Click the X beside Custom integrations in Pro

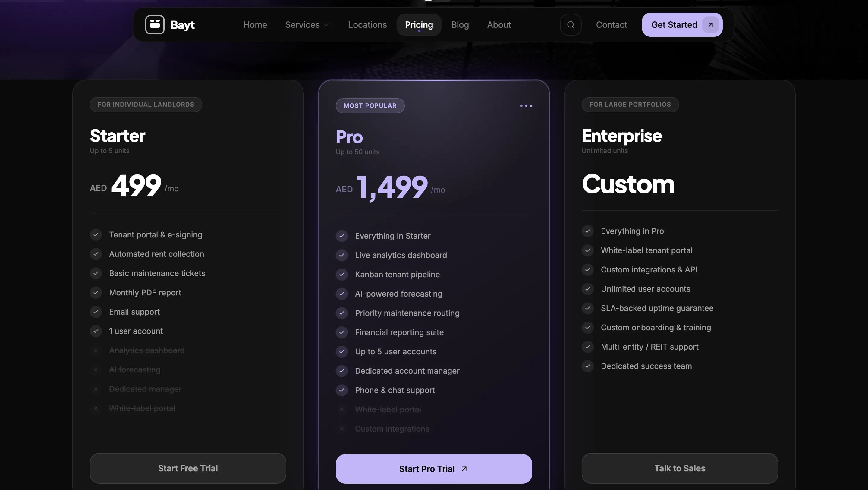342,429
